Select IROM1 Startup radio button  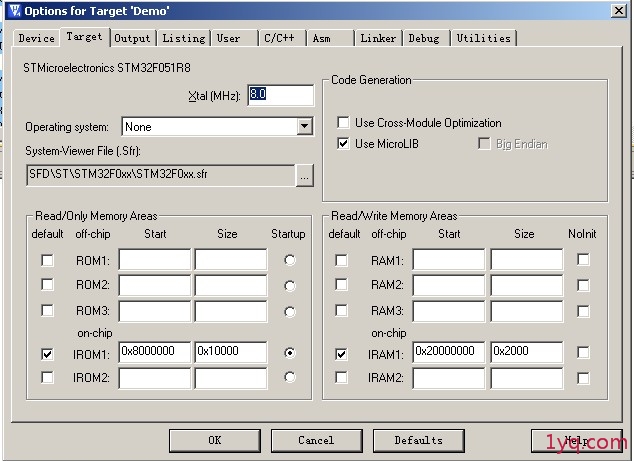click(290, 353)
